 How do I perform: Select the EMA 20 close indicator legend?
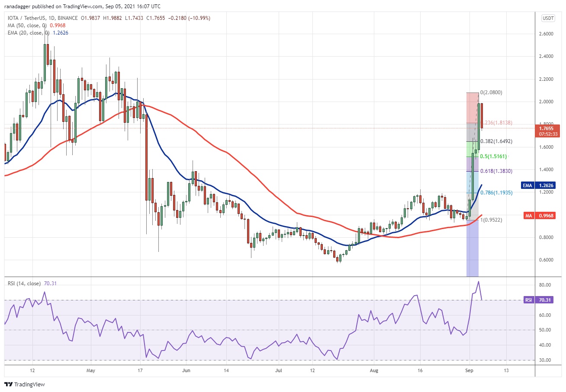tap(34, 33)
